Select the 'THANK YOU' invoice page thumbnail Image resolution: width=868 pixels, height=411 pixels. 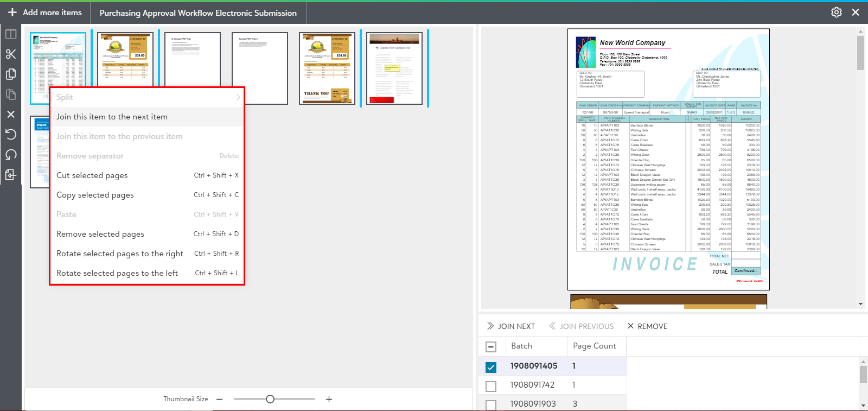pyautogui.click(x=327, y=68)
